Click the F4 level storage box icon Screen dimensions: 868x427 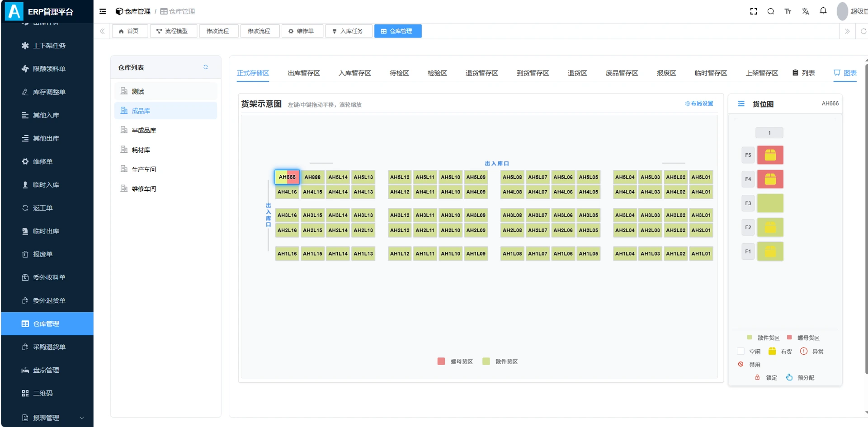pos(770,179)
